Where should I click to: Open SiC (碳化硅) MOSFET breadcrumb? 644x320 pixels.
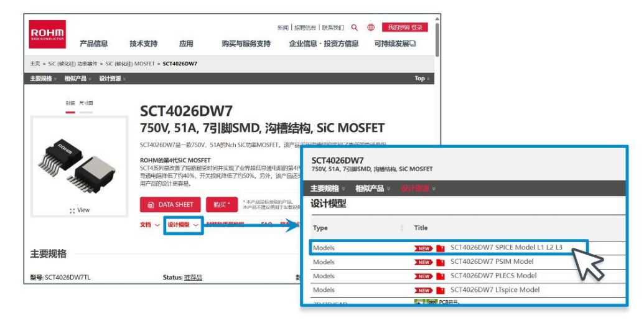[x=130, y=64]
